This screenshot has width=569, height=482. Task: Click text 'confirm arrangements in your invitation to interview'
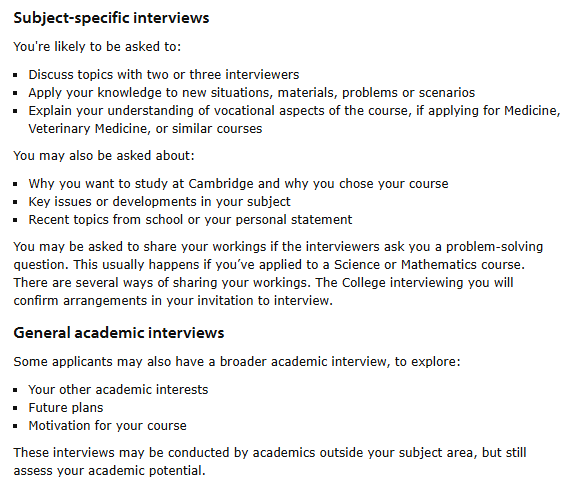point(173,301)
